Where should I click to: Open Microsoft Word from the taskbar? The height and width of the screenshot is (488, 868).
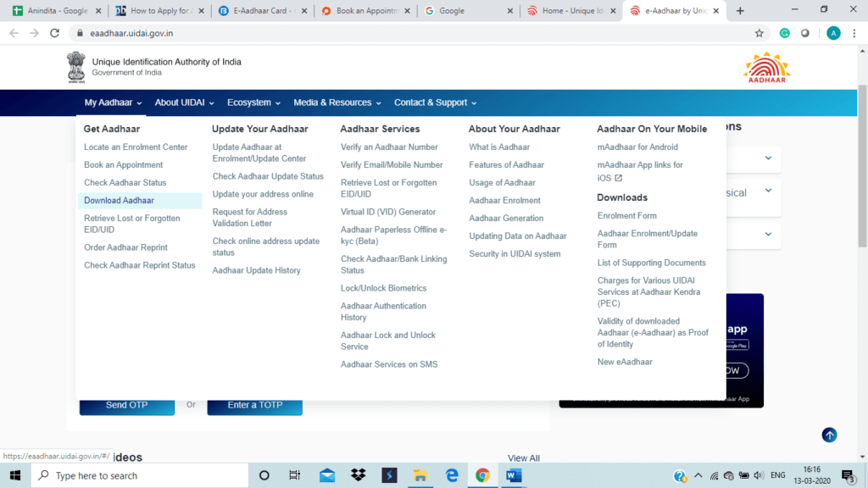tap(514, 475)
